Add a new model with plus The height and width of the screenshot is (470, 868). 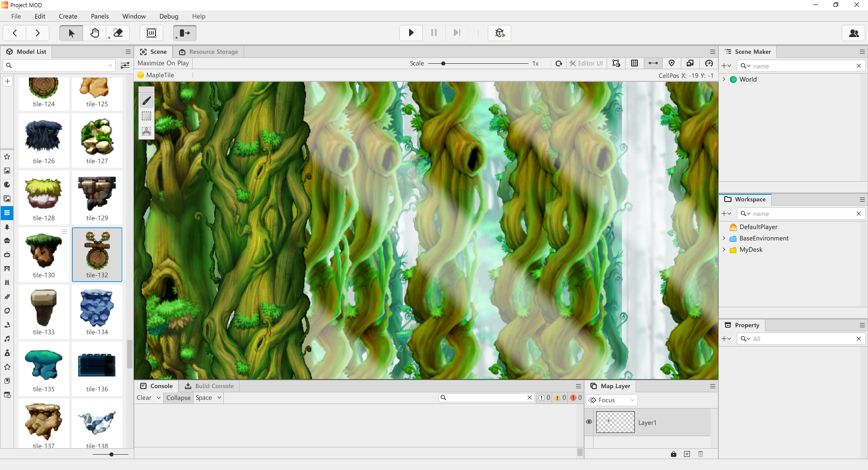pos(7,81)
